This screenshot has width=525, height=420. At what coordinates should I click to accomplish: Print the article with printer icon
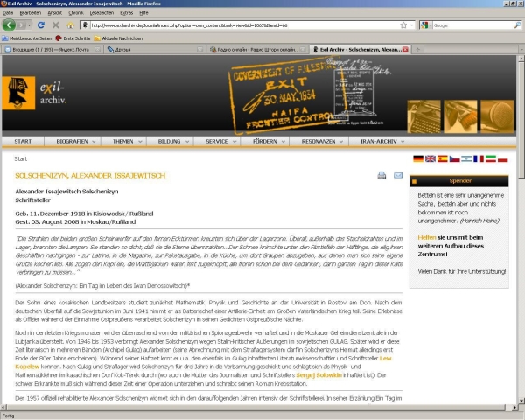(381, 176)
